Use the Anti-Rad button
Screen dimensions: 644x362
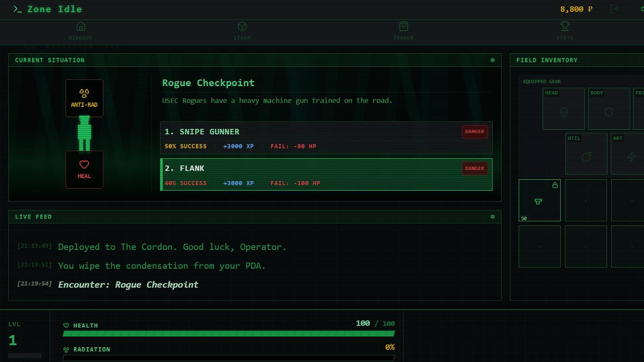pyautogui.click(x=84, y=98)
